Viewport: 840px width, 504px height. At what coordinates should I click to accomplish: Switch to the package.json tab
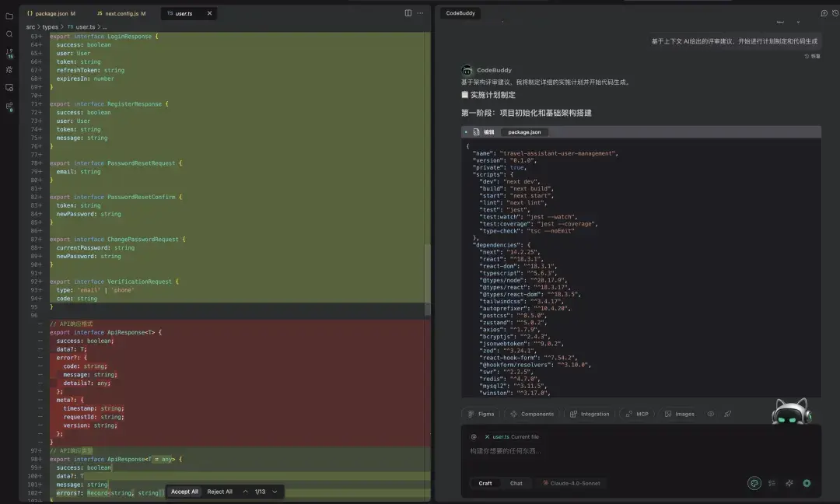point(51,13)
